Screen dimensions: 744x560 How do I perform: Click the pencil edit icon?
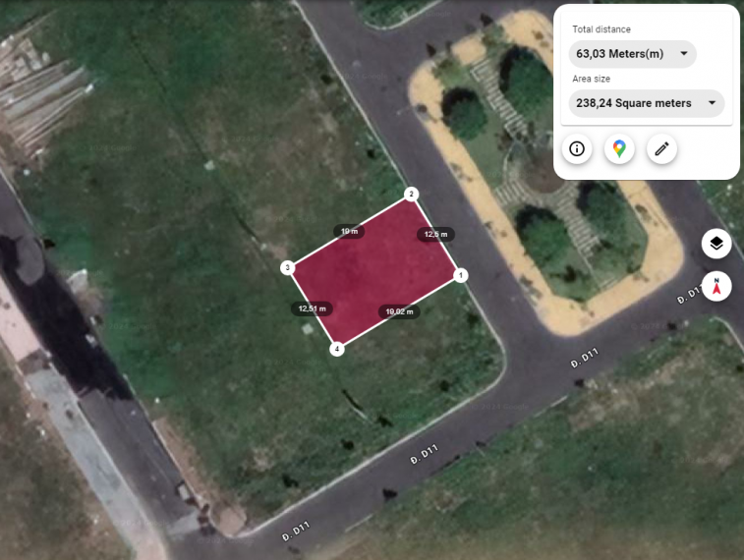(661, 149)
